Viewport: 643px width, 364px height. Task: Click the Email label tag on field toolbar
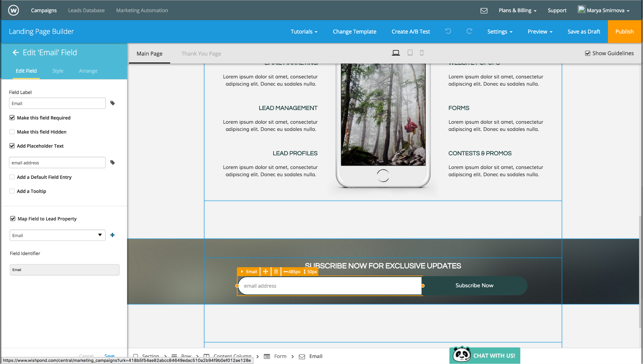249,271
